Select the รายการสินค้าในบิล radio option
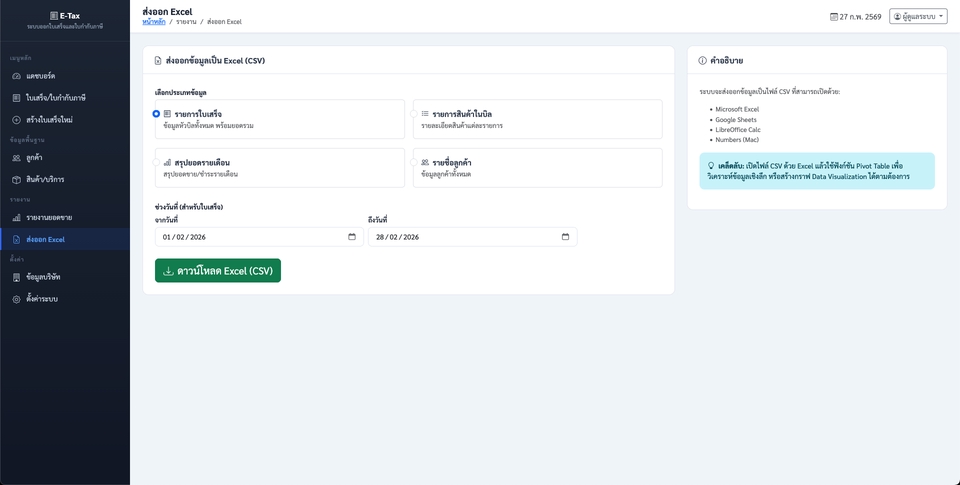Viewport: 960px width, 485px height. pos(414,114)
